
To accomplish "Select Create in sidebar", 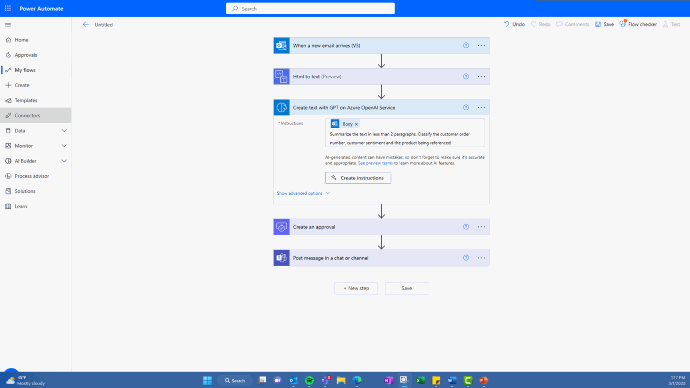I will [x=36, y=85].
